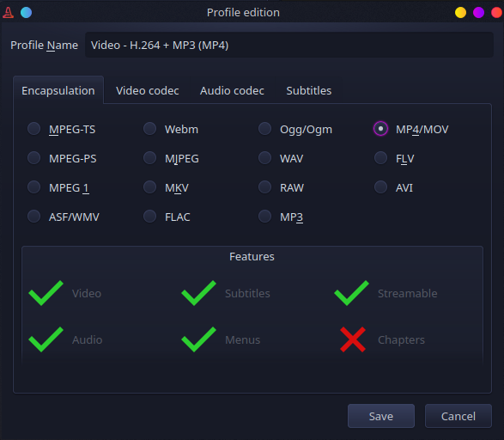Click the Cancel button
This screenshot has height=440, width=504.
458,416
